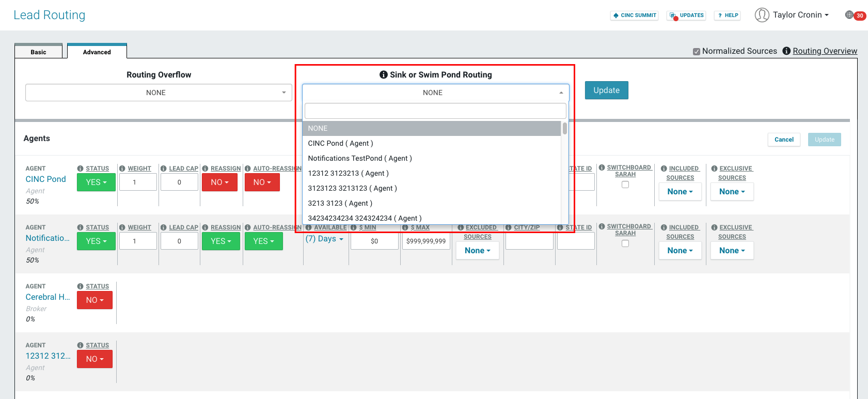Open the Routing Overflow dropdown

pyautogui.click(x=159, y=93)
